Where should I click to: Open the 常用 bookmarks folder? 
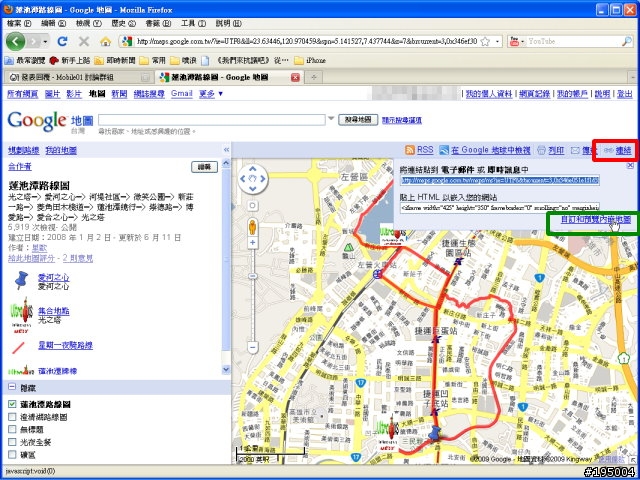point(152,60)
